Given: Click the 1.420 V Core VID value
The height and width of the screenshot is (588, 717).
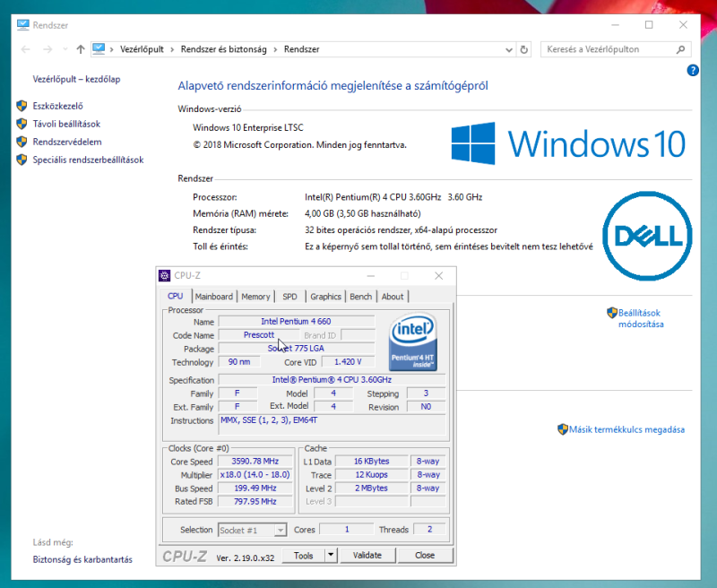Looking at the screenshot, I should (x=348, y=361).
